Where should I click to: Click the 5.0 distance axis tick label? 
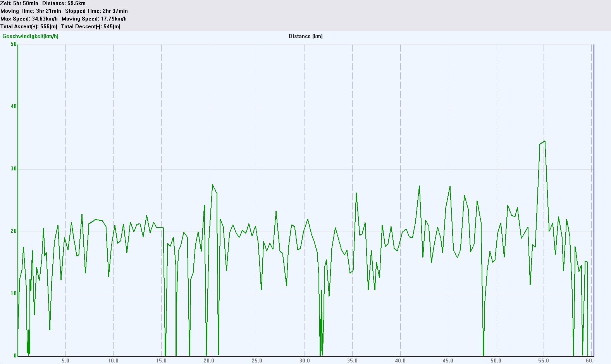(65, 361)
